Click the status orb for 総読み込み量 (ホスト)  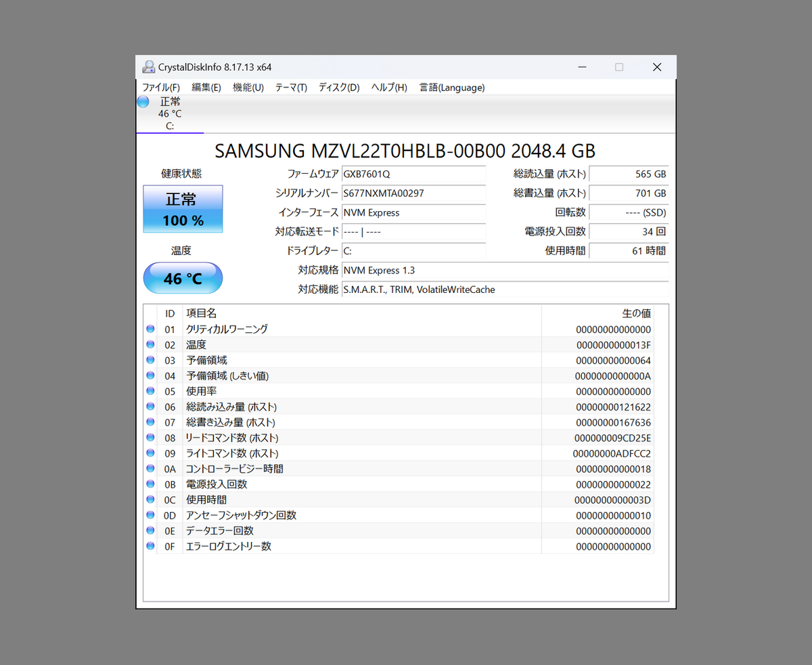pos(150,407)
